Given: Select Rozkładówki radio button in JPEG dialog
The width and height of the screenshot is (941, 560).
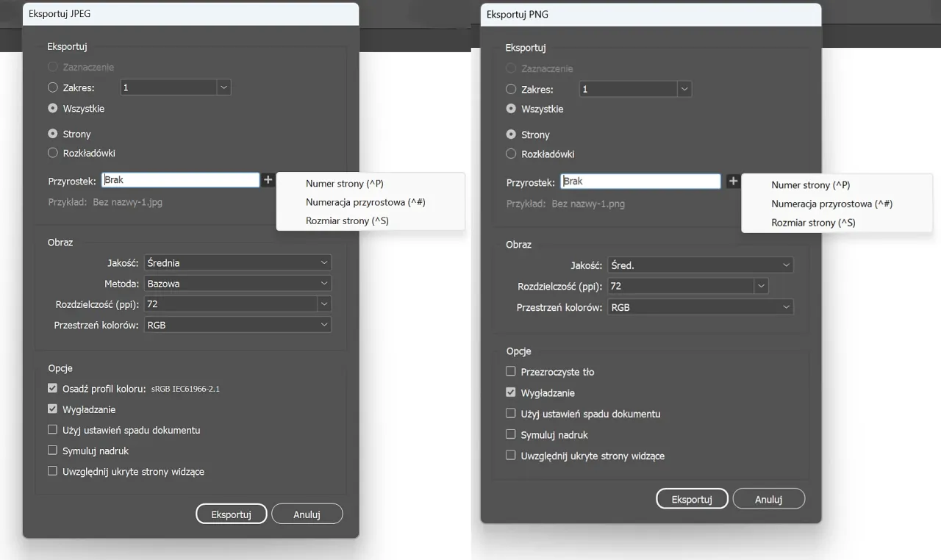Looking at the screenshot, I should pyautogui.click(x=52, y=154).
